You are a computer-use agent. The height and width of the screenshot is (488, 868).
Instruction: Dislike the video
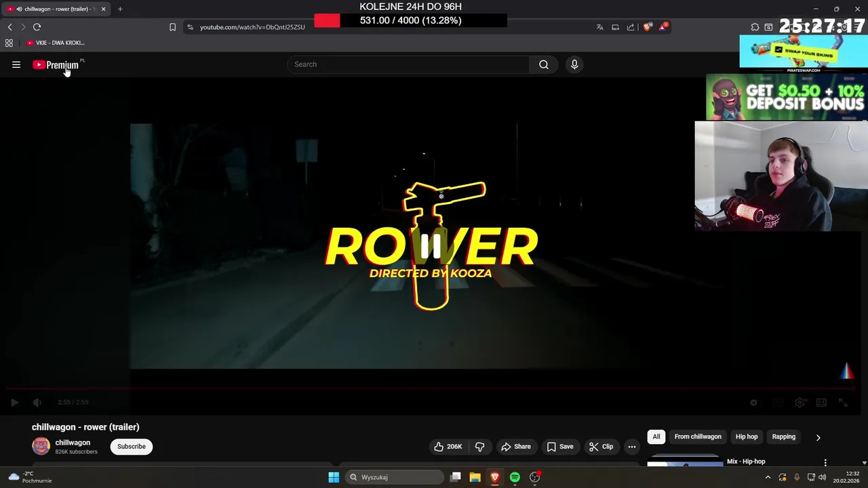[x=479, y=447]
